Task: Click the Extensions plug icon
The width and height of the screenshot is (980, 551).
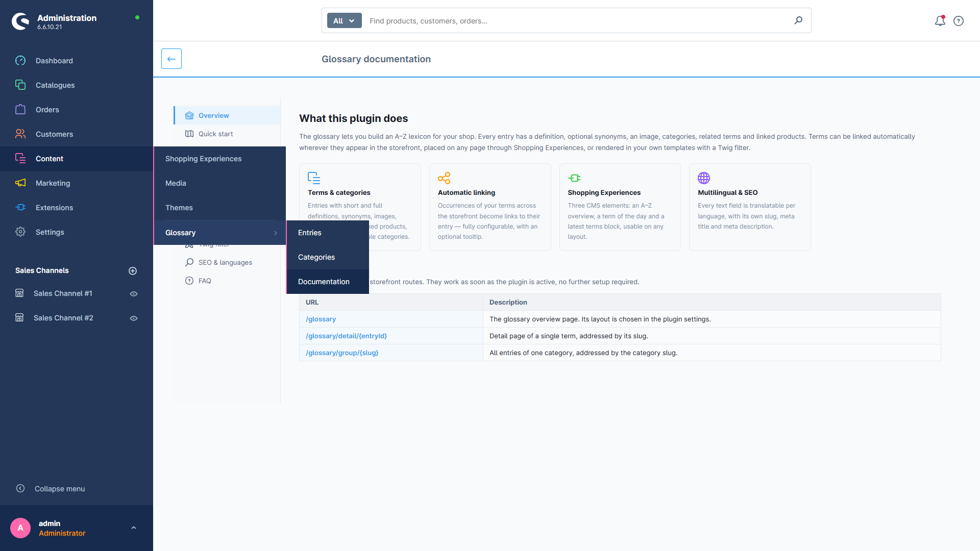Action: click(x=20, y=208)
